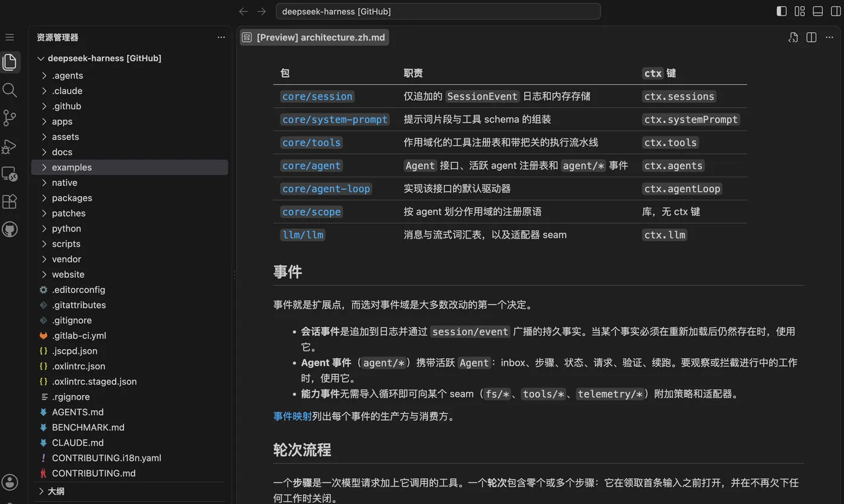
Task: Open the core/scope package link
Action: point(312,212)
